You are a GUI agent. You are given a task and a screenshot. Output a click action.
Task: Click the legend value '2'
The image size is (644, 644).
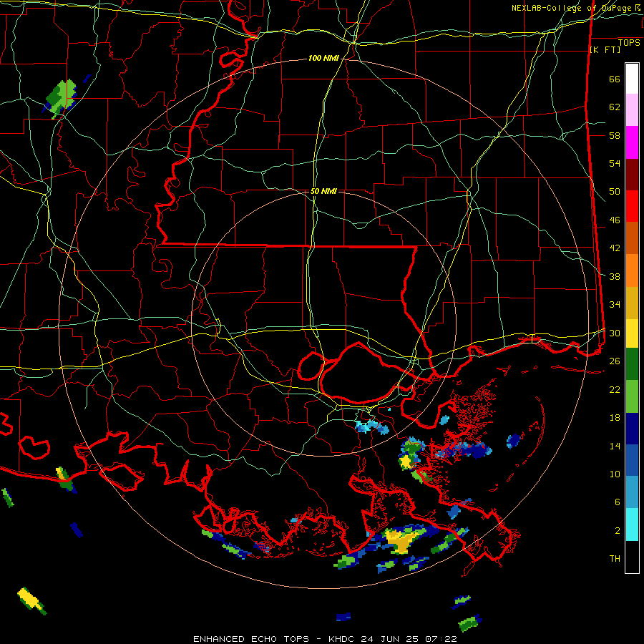tap(618, 531)
